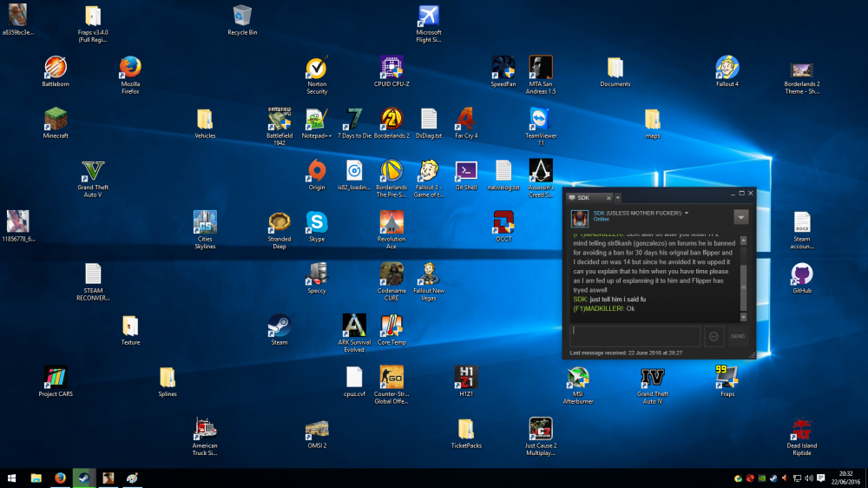Open the DxDiag.txt file
Viewport: 868px width, 488px height.
pyautogui.click(x=429, y=123)
